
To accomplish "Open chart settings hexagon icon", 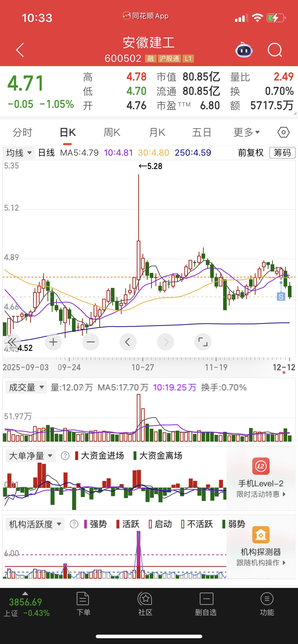I will 284,132.
